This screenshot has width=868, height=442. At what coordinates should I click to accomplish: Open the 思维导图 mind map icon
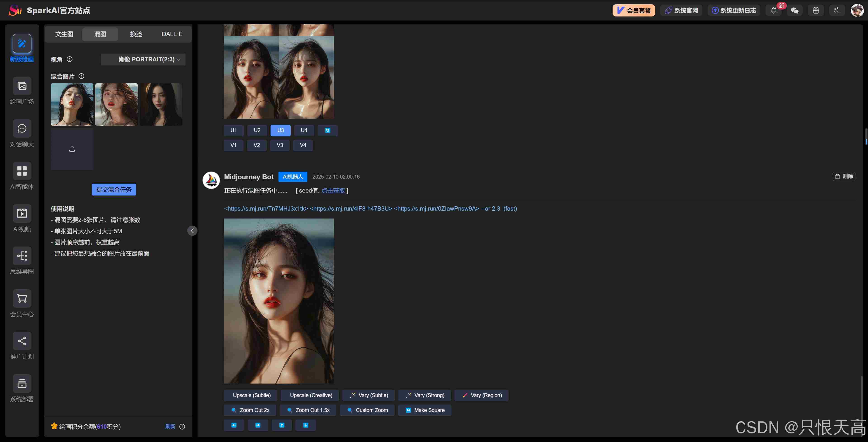[22, 256]
